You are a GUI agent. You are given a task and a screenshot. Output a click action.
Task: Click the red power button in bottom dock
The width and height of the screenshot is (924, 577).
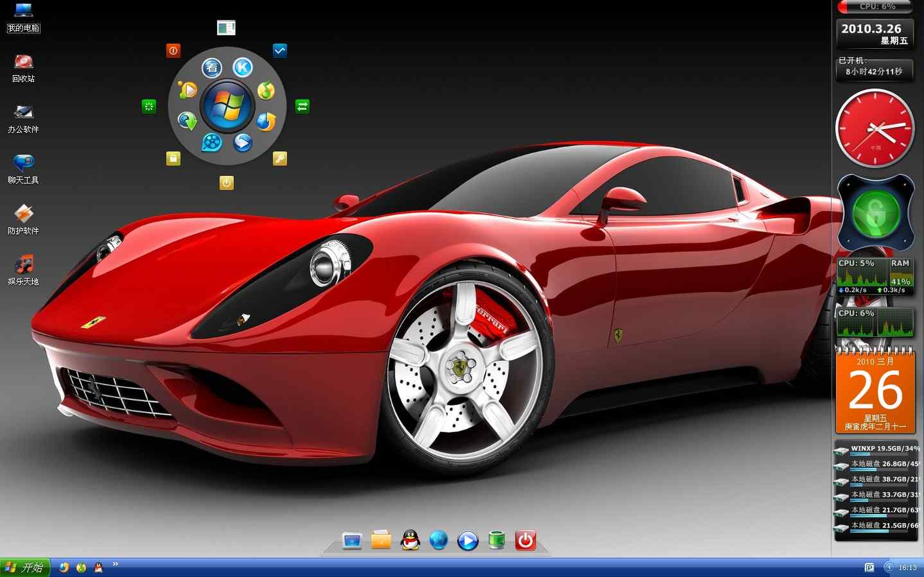click(x=525, y=540)
